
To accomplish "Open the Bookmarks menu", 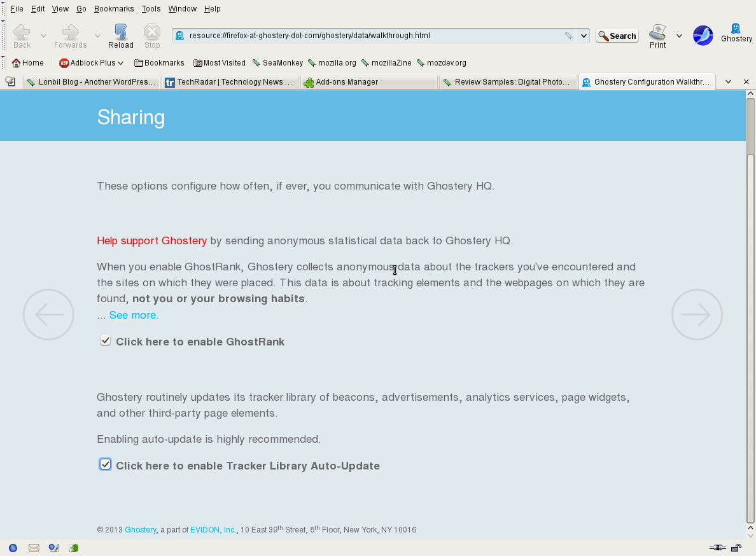I will point(114,9).
